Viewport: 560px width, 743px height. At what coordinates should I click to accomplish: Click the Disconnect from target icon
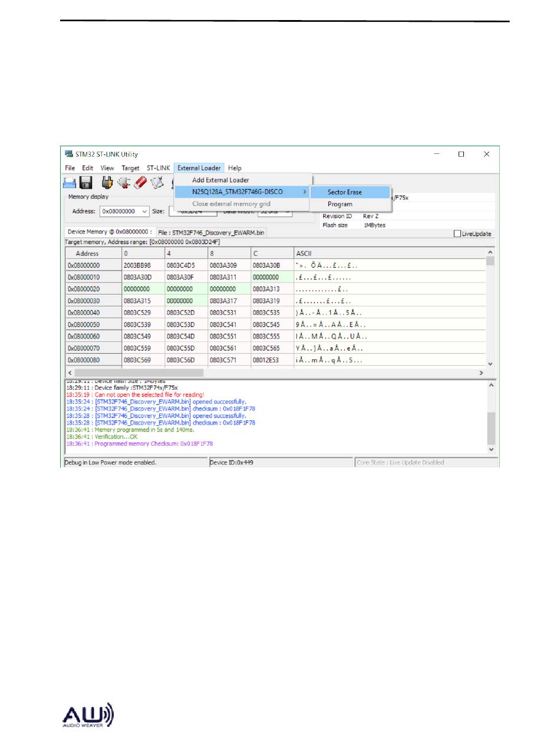124,183
